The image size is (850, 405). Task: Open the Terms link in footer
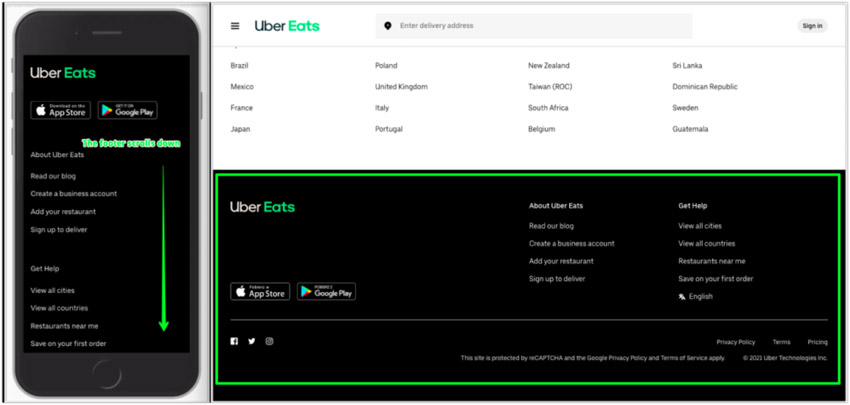tap(781, 342)
